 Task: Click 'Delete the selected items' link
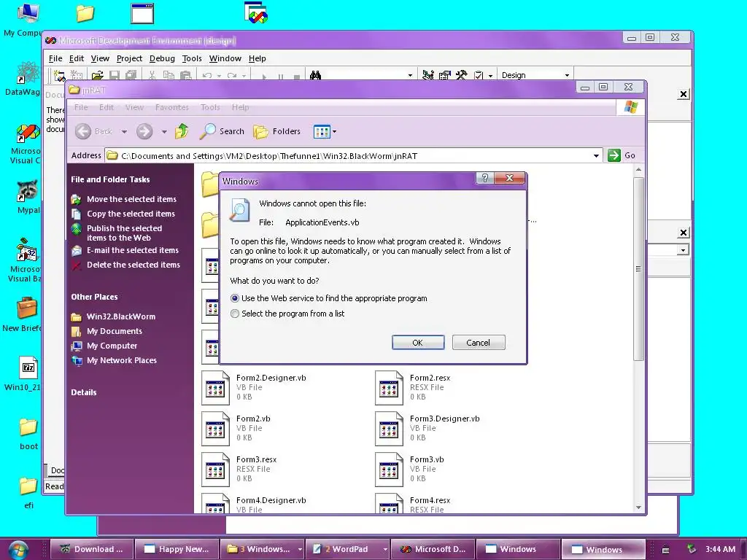click(133, 265)
